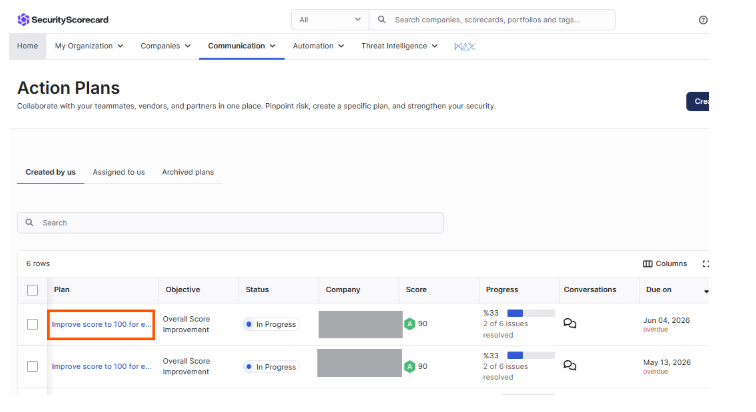This screenshot has width=756, height=412.
Task: Click grade A badge in May 13 row
Action: [409, 366]
